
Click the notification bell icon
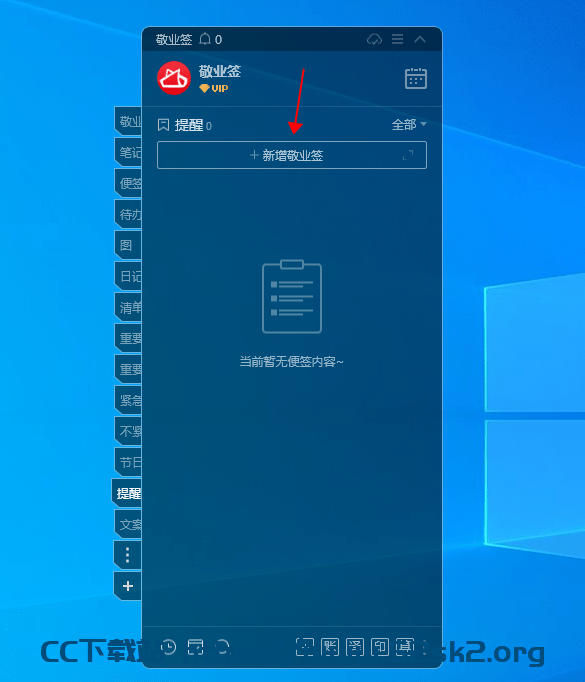point(205,39)
